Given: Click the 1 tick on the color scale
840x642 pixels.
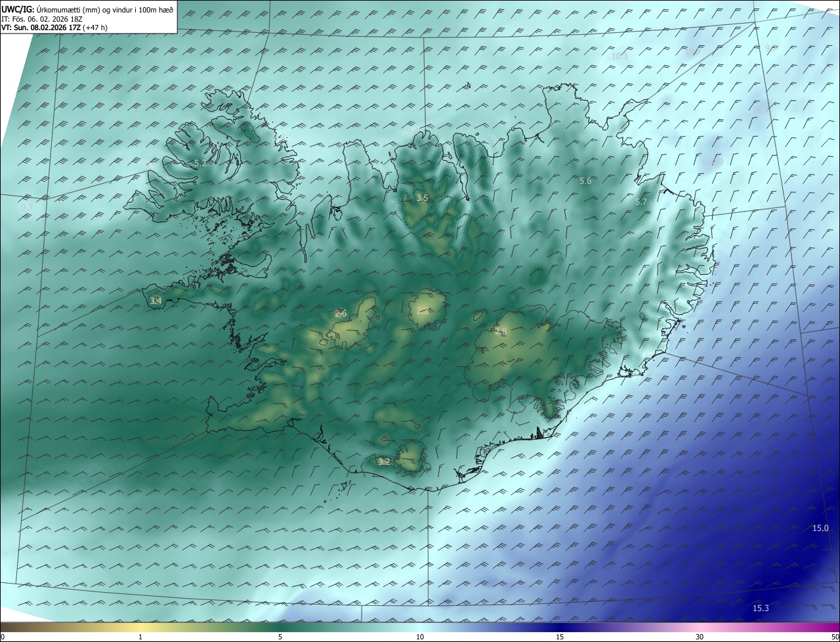Looking at the screenshot, I should (140, 637).
